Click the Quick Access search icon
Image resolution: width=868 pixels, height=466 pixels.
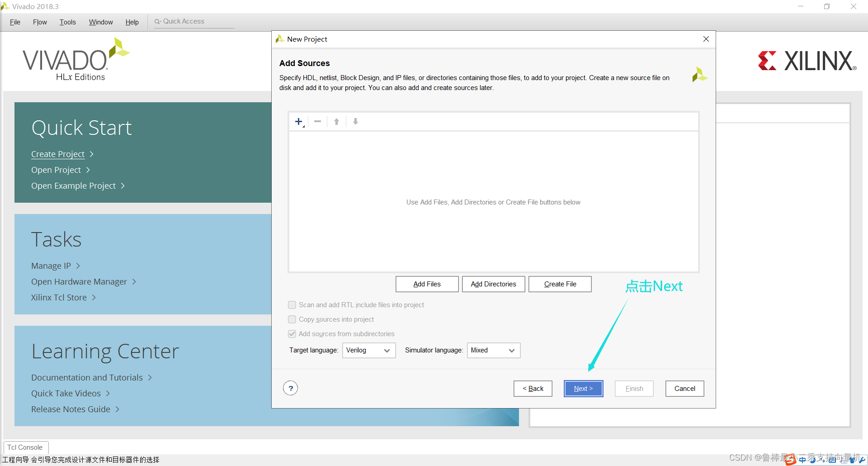(x=157, y=21)
